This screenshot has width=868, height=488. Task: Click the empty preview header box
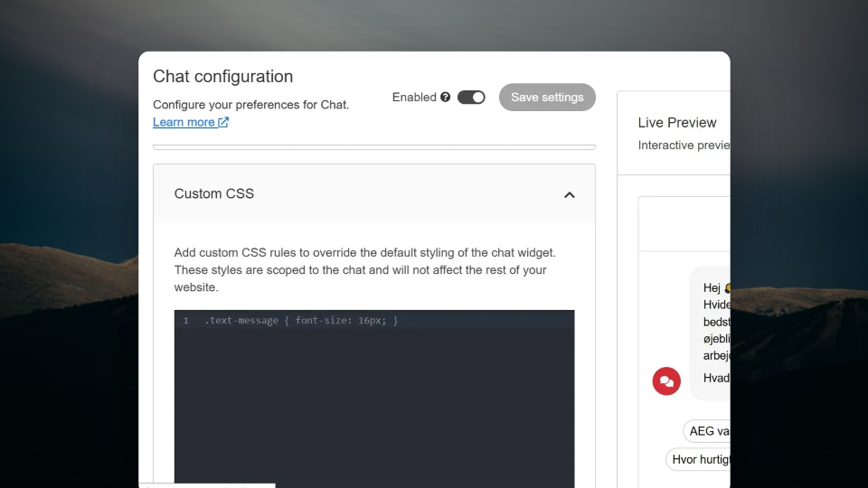684,223
